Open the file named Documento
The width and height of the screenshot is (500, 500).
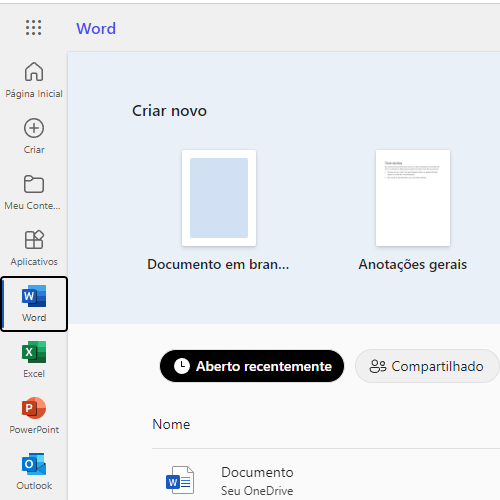[257, 472]
